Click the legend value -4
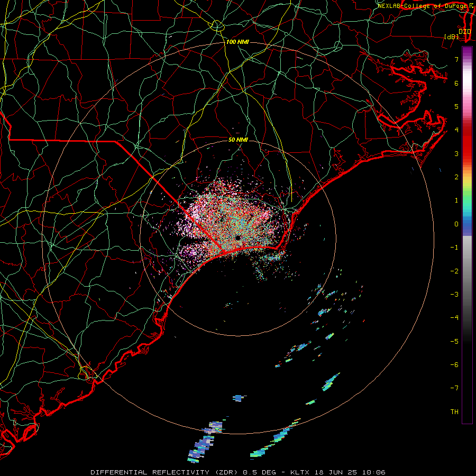Screen dimensions: 476x476 pos(454,318)
